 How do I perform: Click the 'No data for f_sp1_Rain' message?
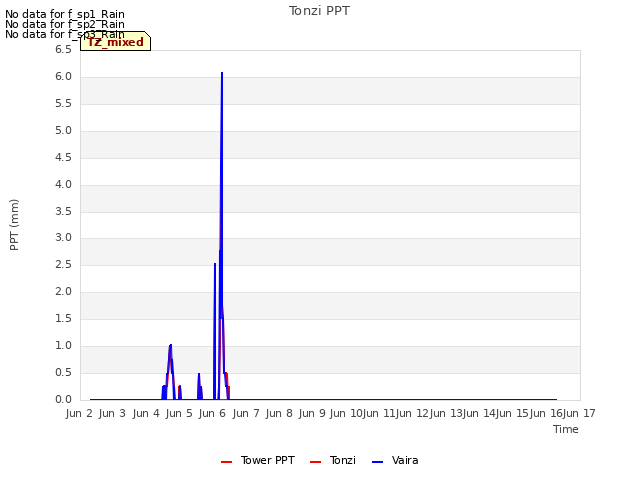point(65,14)
